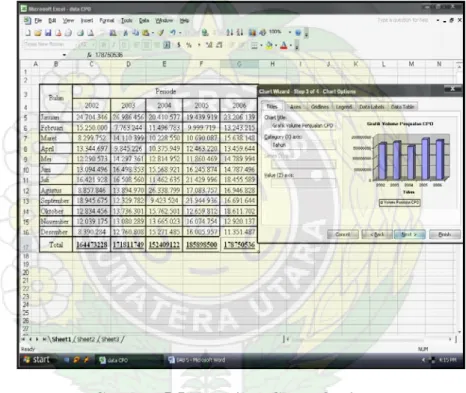
Task: Switch to Gridlines tab in Chart Wizard
Action: [320, 107]
